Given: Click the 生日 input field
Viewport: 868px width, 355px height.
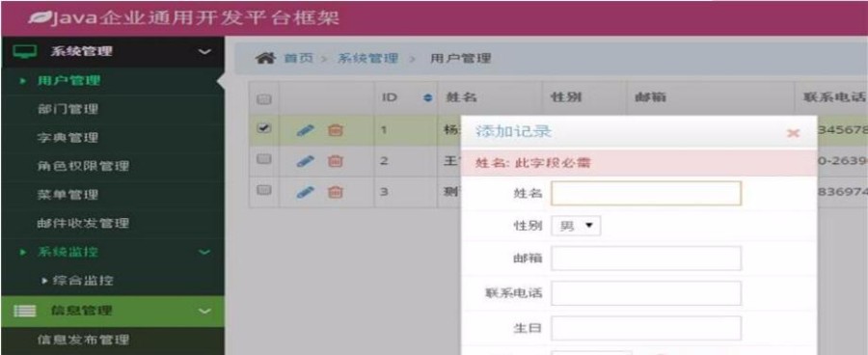Looking at the screenshot, I should tap(646, 328).
